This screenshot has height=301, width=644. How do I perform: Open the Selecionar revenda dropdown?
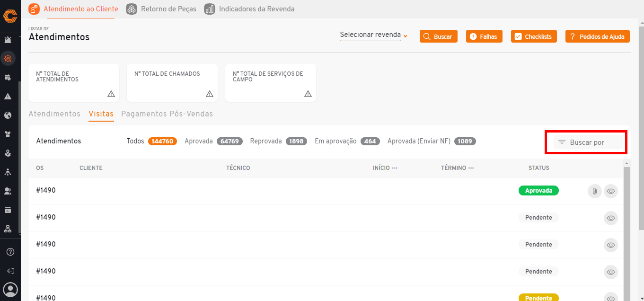pos(373,35)
